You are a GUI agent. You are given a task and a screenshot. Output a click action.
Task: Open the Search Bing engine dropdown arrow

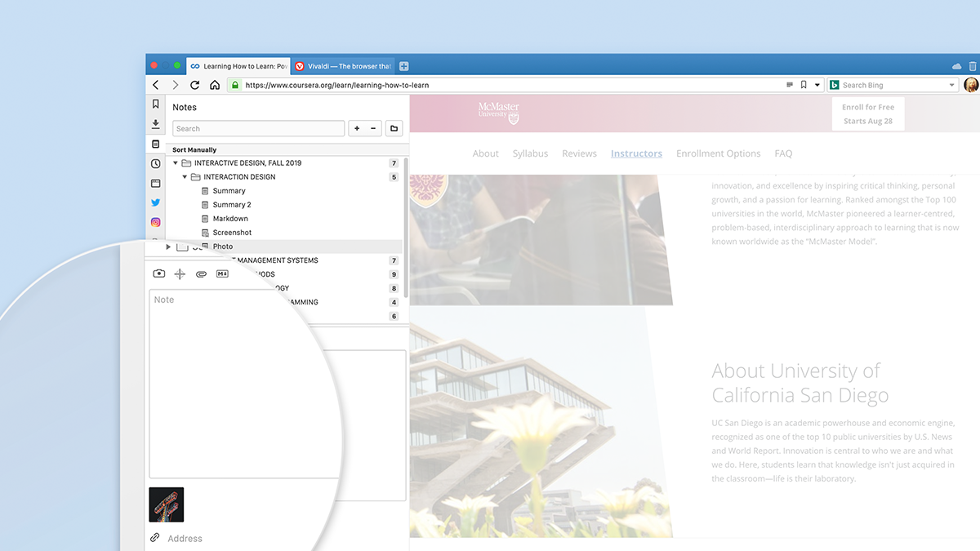click(x=952, y=85)
